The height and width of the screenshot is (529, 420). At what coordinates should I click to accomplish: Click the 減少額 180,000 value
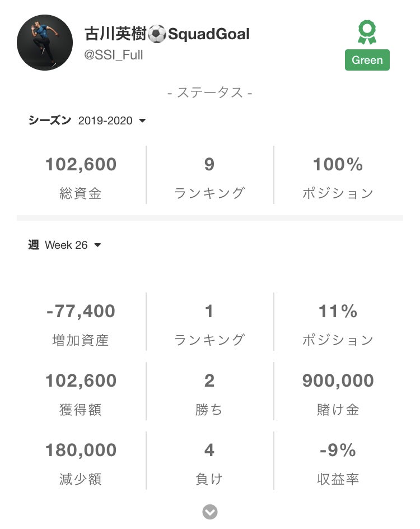coord(81,451)
